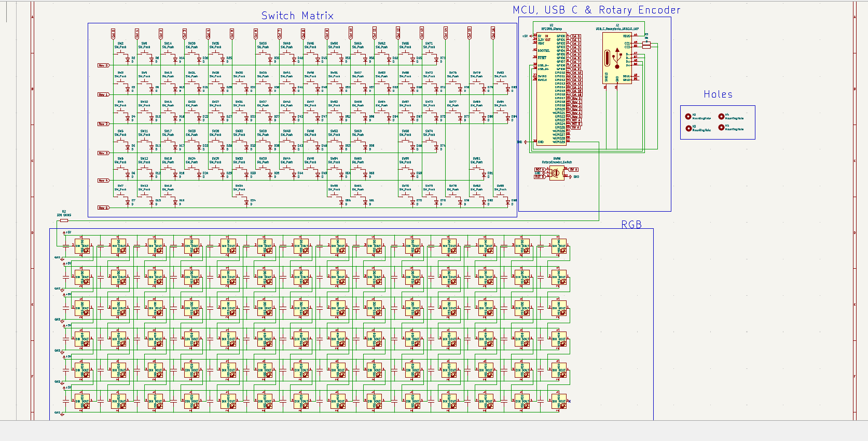The height and width of the screenshot is (441, 868).
Task: Click the Col 0 global label above matrix
Action: point(113,34)
